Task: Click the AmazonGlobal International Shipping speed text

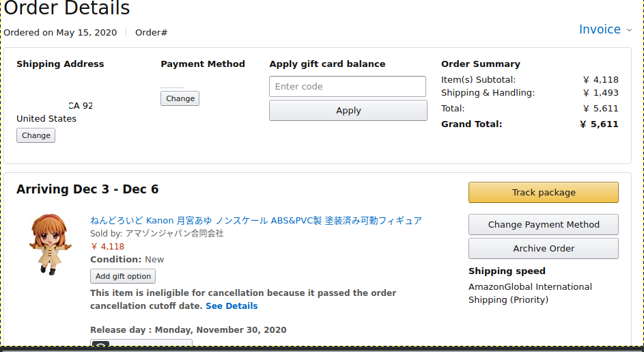Action: click(x=530, y=293)
